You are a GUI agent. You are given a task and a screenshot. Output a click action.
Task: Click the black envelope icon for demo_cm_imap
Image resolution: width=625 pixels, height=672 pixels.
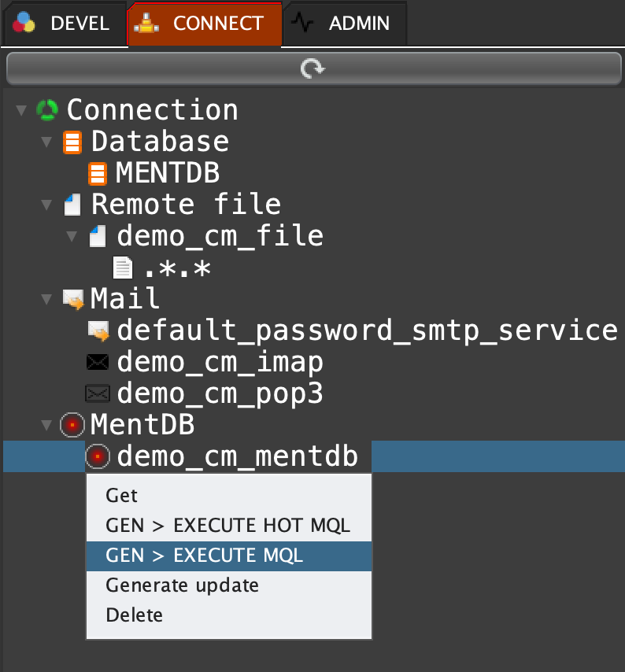(x=98, y=363)
